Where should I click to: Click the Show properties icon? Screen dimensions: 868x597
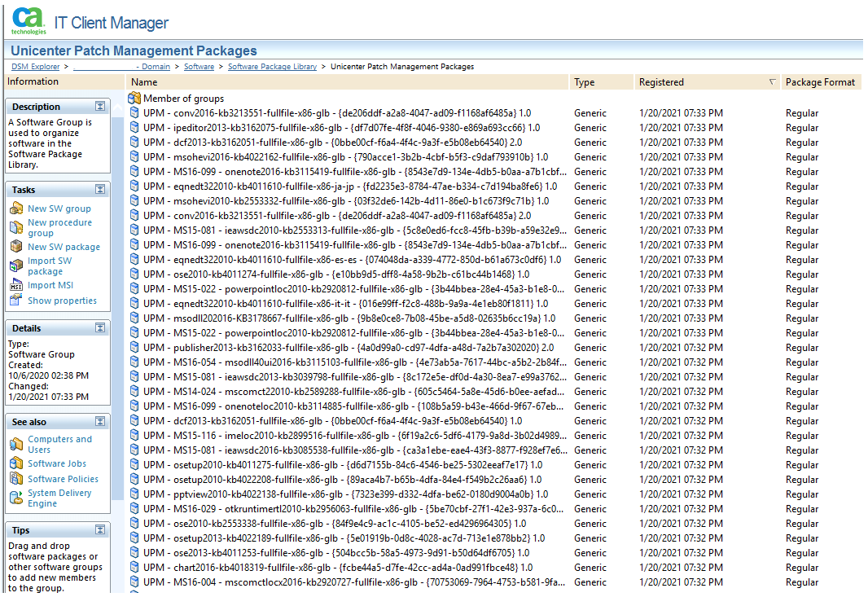(16, 301)
